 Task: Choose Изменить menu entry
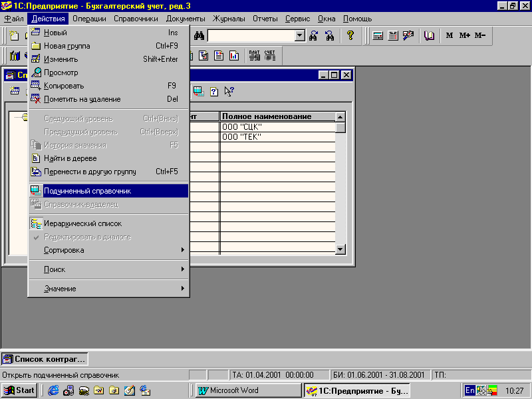[108, 59]
